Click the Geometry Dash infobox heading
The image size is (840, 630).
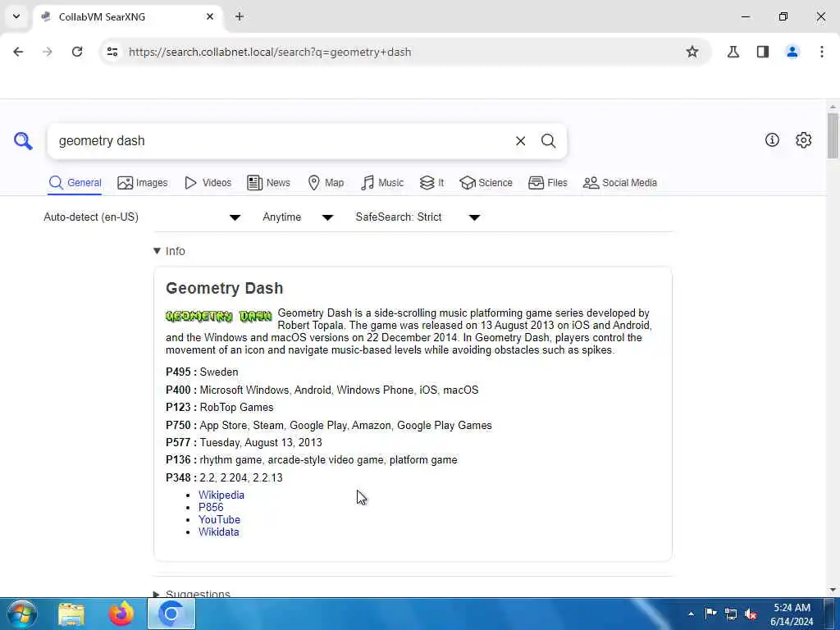tap(225, 288)
